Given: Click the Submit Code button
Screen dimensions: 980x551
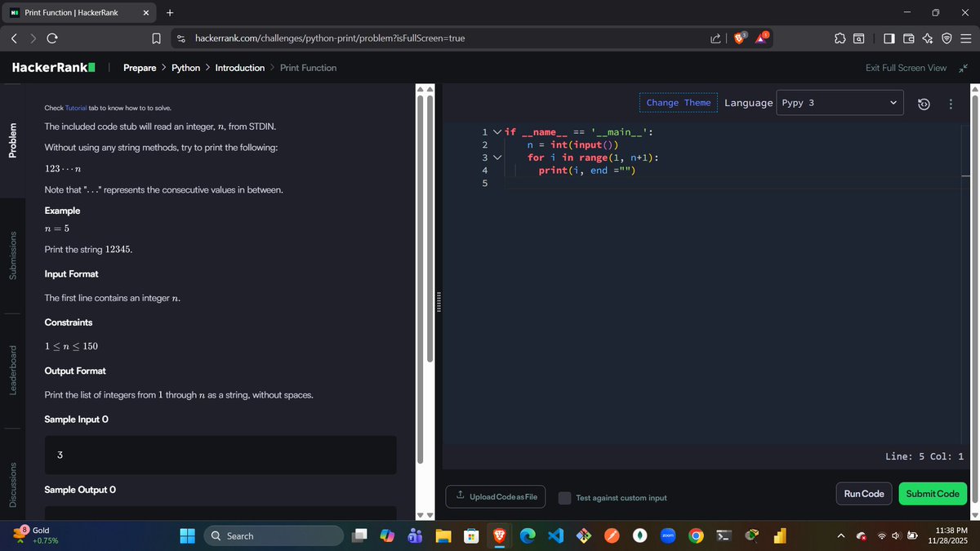Looking at the screenshot, I should coord(932,493).
